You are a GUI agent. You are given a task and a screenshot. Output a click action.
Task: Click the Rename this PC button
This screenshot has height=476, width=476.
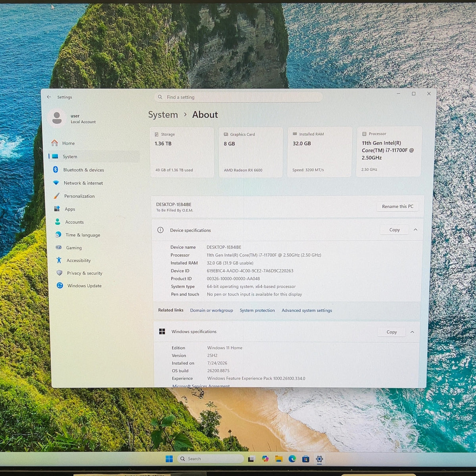point(397,206)
